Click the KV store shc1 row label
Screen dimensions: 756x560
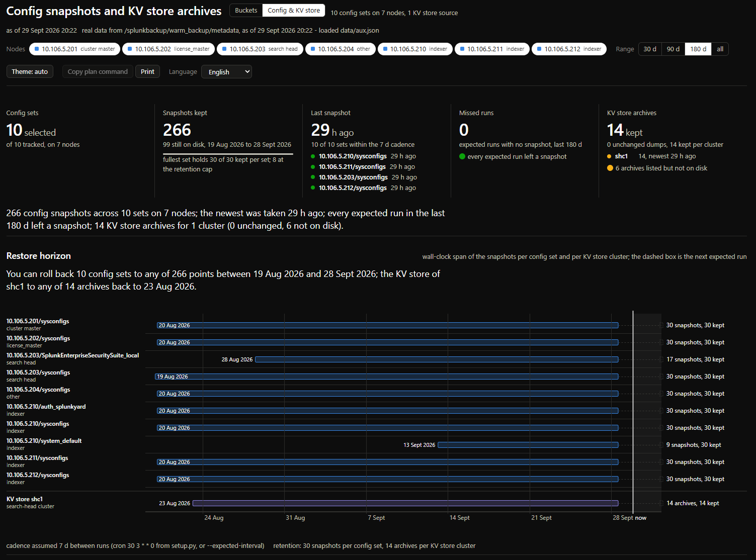[25, 499]
